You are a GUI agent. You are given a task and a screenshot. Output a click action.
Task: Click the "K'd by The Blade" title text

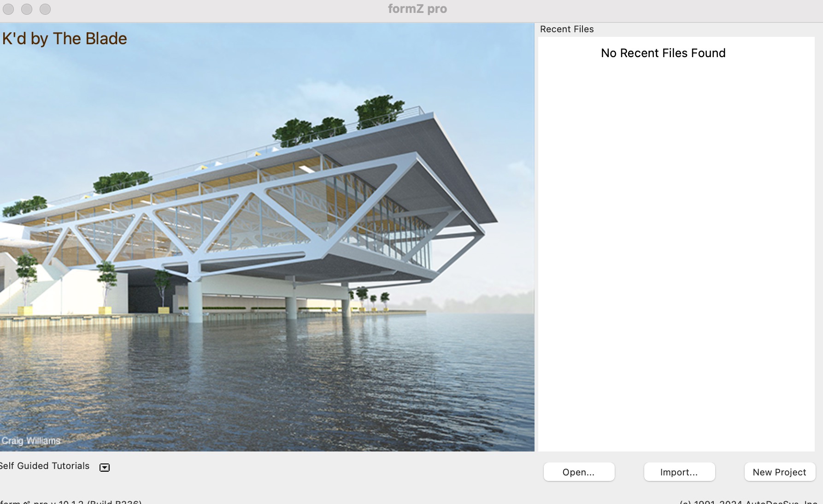click(65, 39)
